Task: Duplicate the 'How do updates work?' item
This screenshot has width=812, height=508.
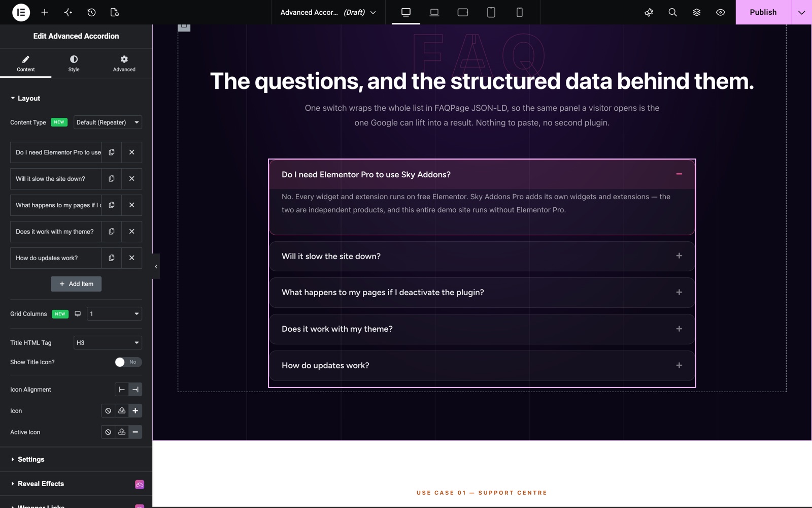Action: click(112, 258)
